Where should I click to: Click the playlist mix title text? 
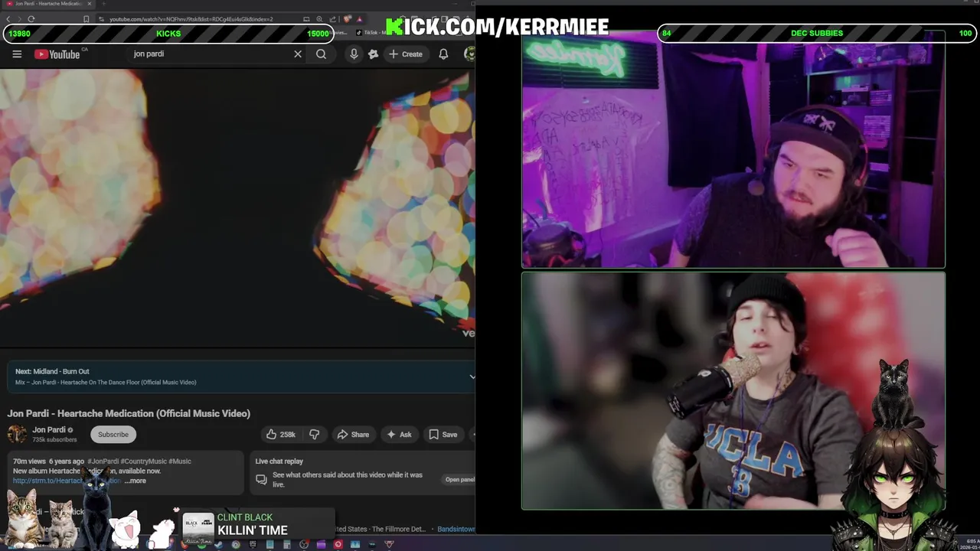click(106, 382)
